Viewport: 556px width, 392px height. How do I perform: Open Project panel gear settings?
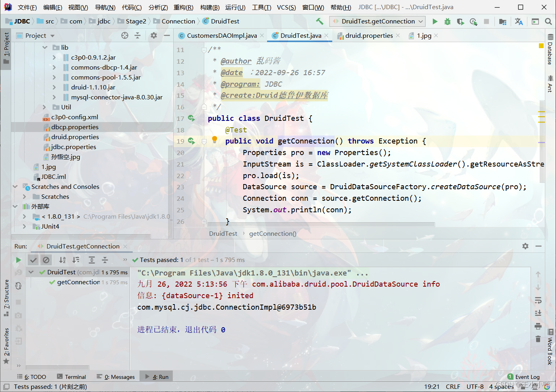pyautogui.click(x=154, y=35)
